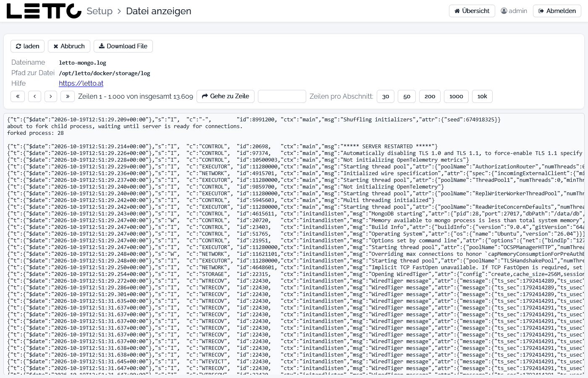Viewport: 588px width, 378px height.
Task: Open the Setup breadcrumb
Action: point(100,11)
